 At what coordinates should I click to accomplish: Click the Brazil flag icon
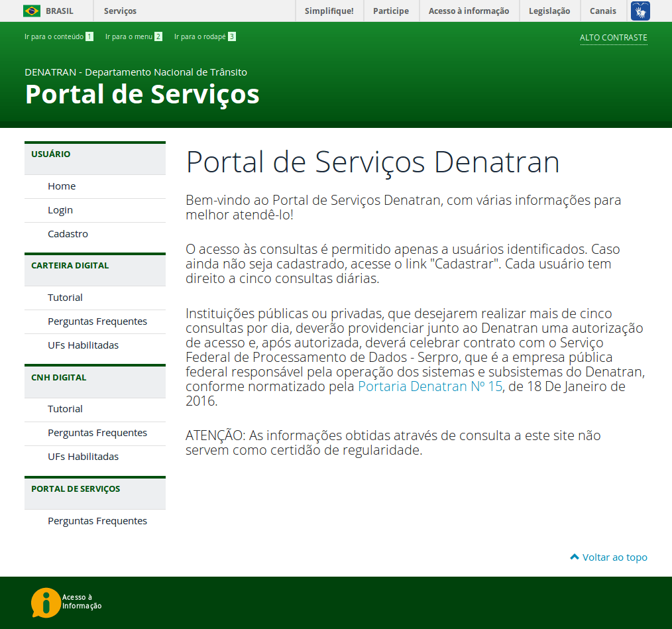point(32,11)
